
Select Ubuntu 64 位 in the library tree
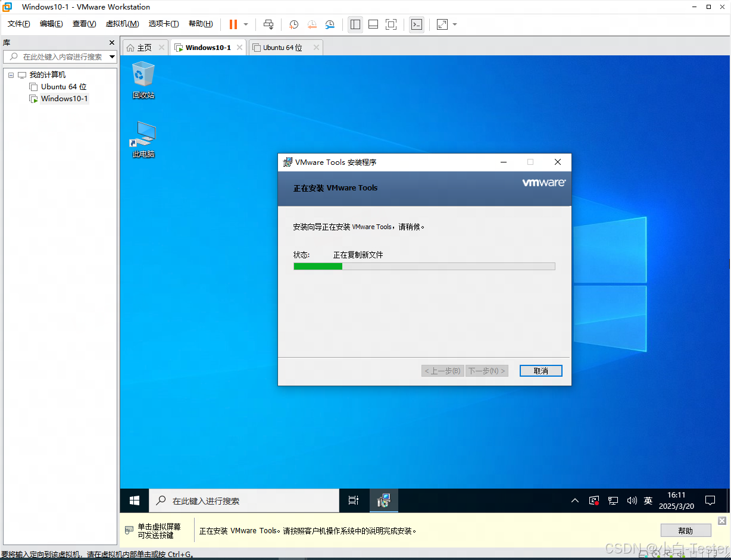(x=64, y=87)
